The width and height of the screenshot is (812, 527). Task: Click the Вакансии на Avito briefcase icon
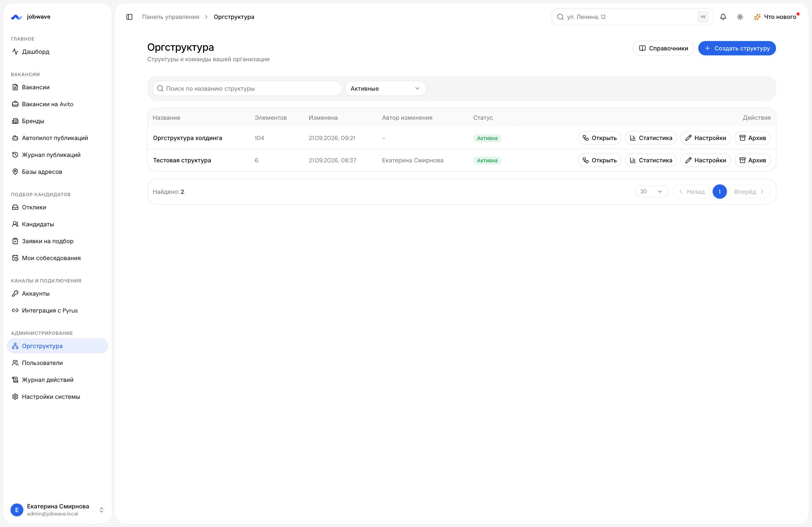tap(15, 104)
